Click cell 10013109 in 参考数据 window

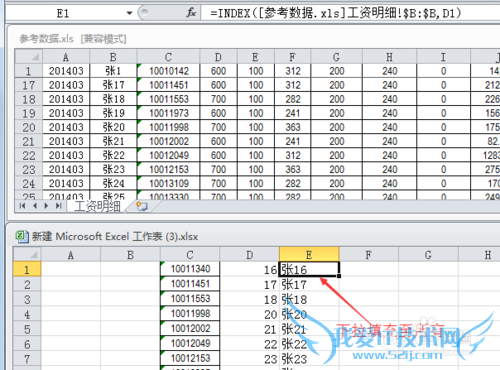(168, 184)
